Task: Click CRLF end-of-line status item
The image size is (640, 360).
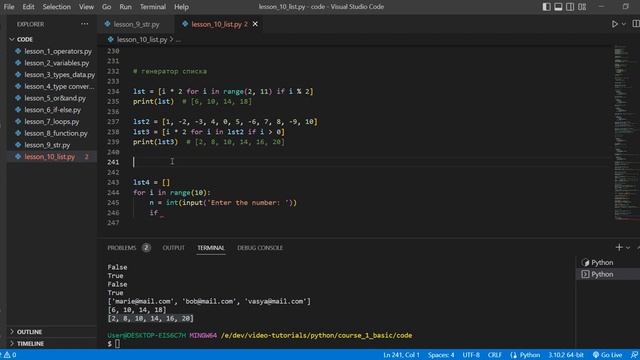Action: click(x=495, y=355)
